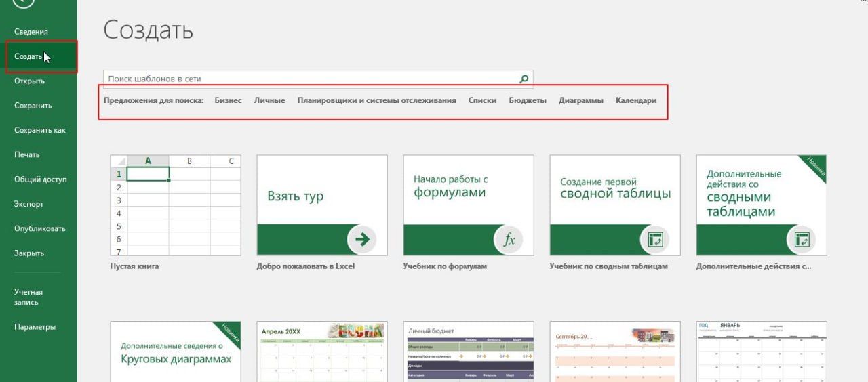
Task: Click Учебник по сводным таблицам caption
Action: click(x=608, y=266)
